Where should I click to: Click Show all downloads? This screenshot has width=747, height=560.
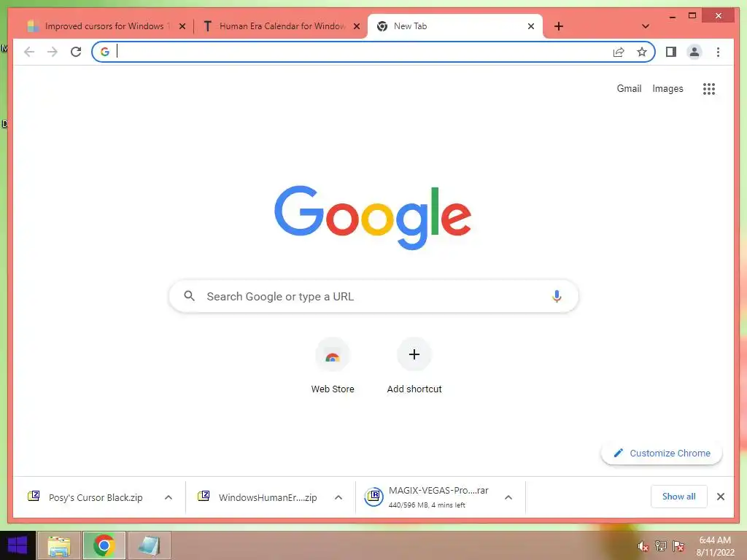click(679, 497)
